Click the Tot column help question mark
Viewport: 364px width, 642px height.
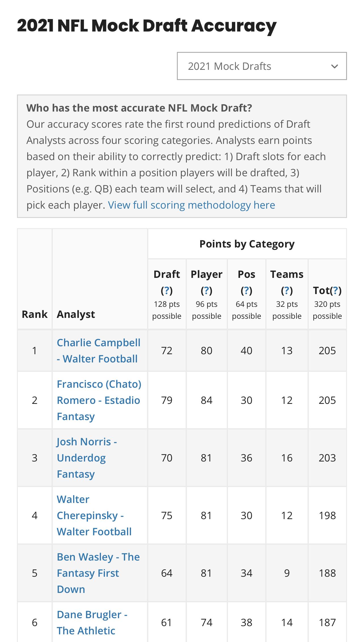[336, 290]
